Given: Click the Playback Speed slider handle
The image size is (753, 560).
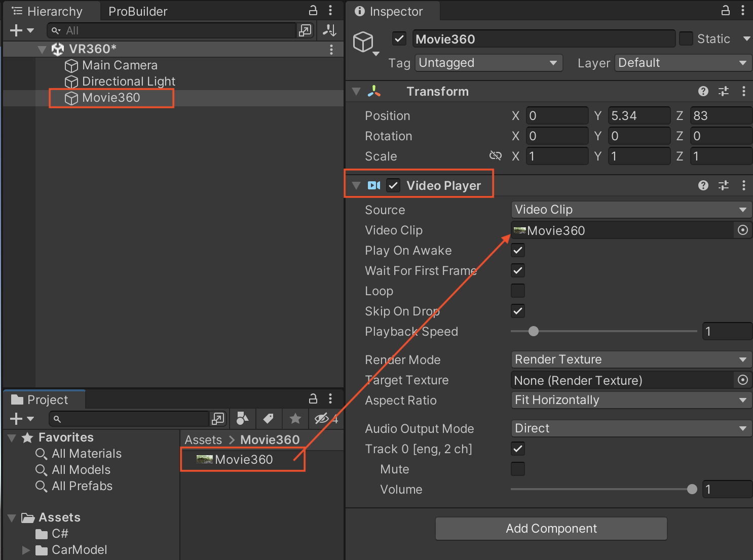Looking at the screenshot, I should [533, 332].
